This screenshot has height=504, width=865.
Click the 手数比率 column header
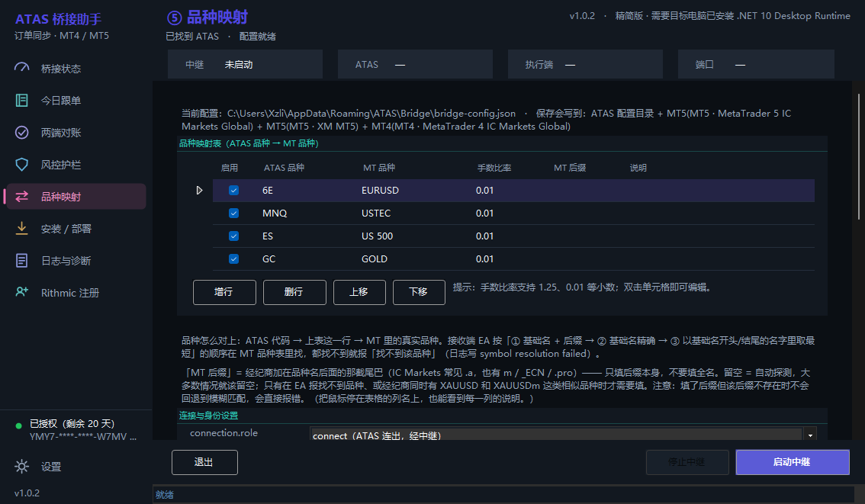point(494,168)
